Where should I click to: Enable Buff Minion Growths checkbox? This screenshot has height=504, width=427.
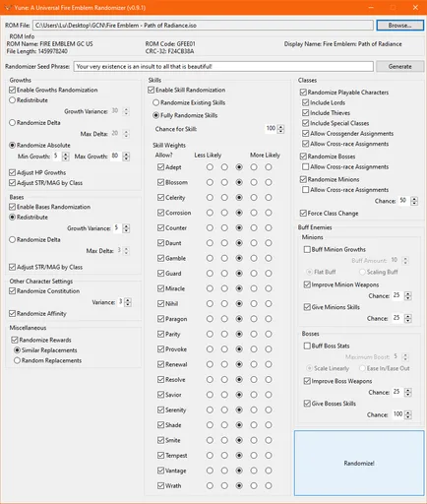[307, 249]
